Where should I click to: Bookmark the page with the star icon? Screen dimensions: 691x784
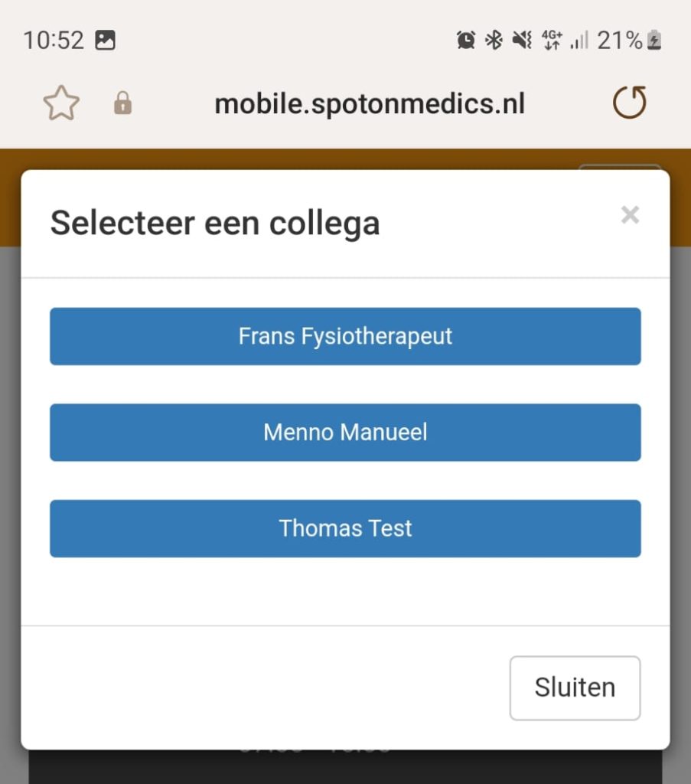(x=61, y=103)
